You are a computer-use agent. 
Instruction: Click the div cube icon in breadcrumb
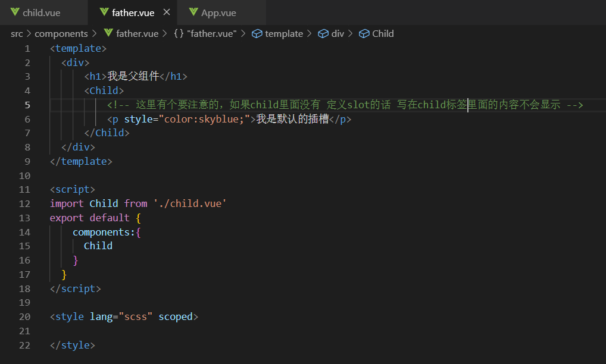point(323,34)
